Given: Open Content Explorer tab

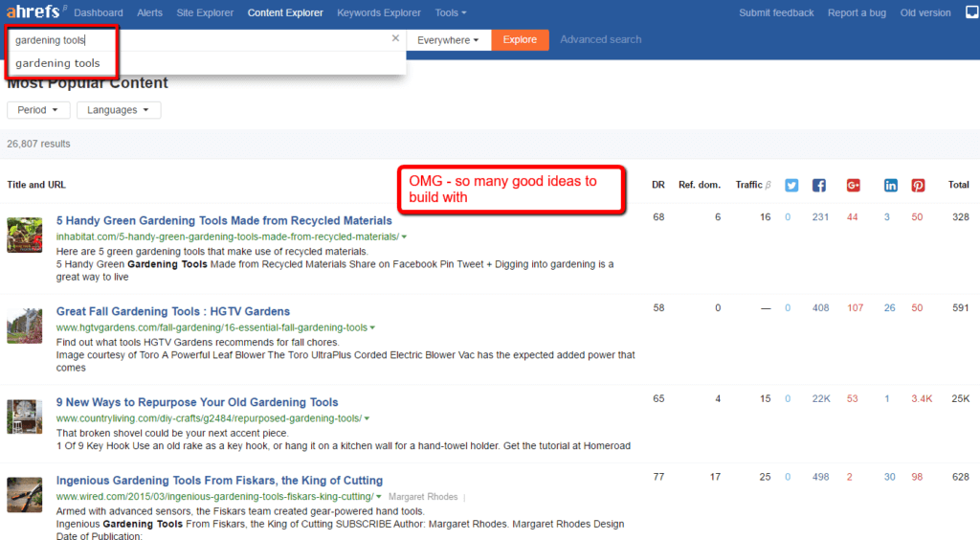Looking at the screenshot, I should [x=285, y=12].
